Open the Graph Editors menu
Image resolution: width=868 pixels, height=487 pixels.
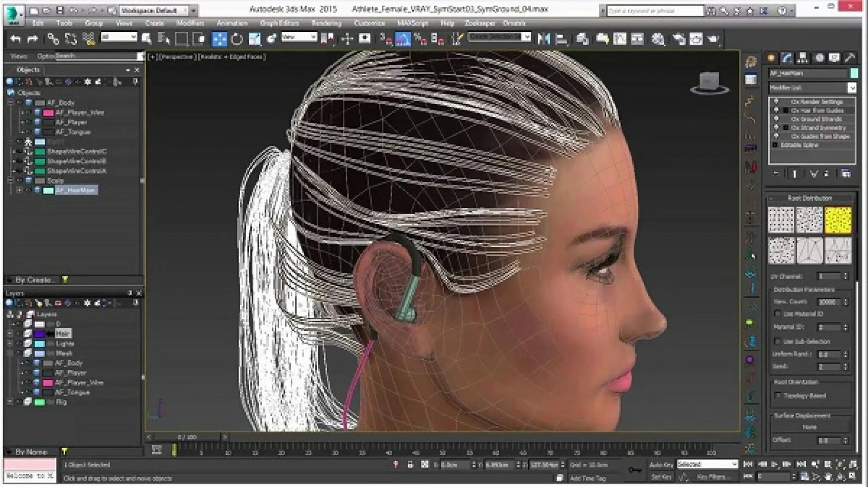point(279,23)
